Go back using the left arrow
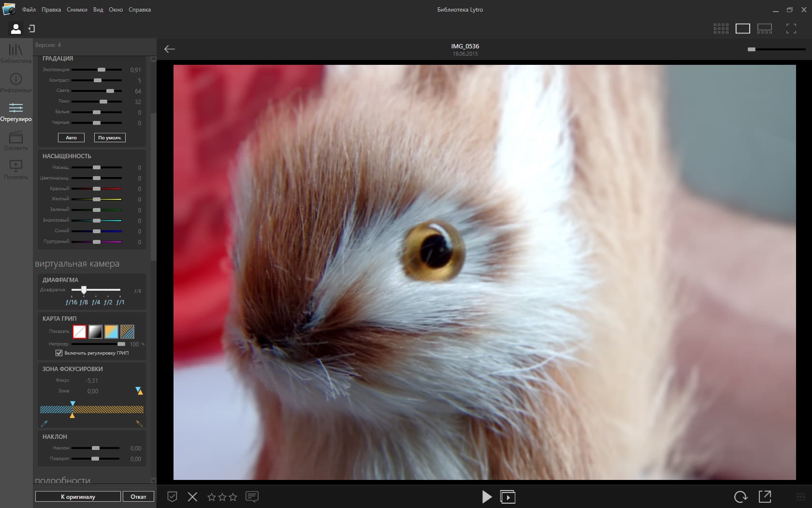This screenshot has width=812, height=508. coord(170,49)
